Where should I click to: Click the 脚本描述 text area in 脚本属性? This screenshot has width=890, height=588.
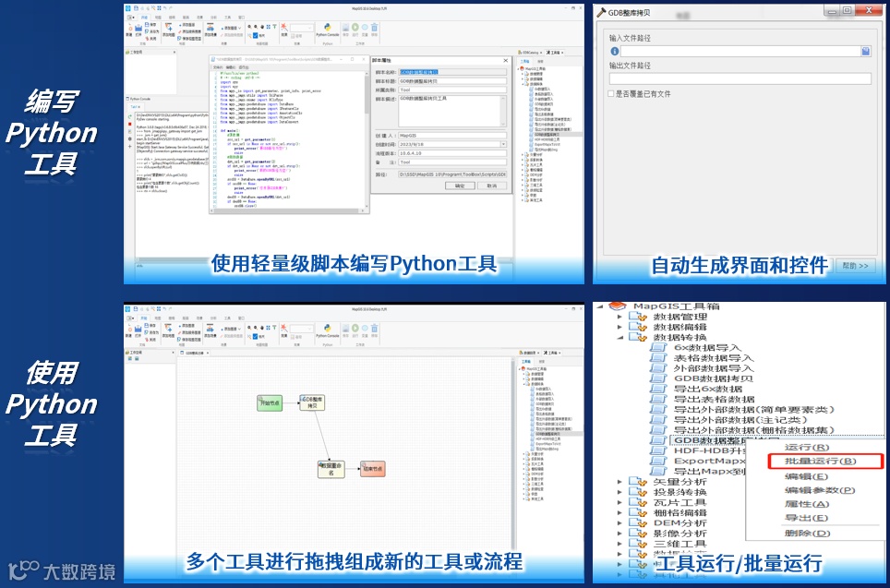point(451,111)
